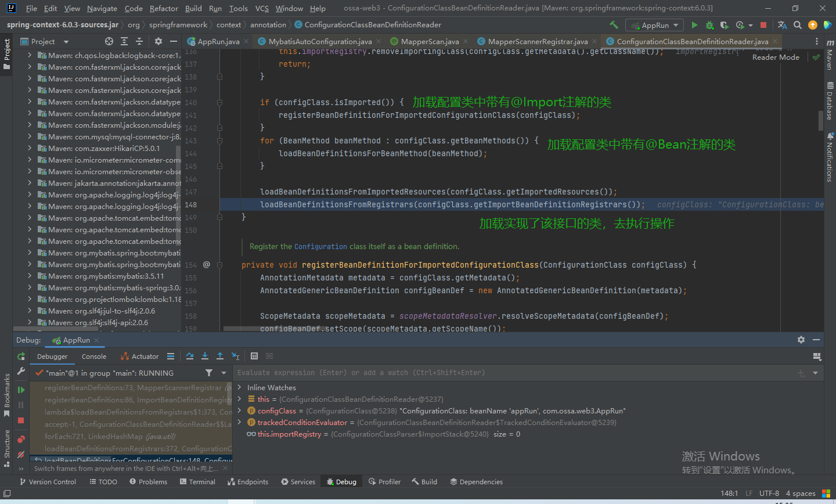836x504 pixels.
Task: Switch to MybatisAutoConfiguration.java tab
Action: point(320,41)
